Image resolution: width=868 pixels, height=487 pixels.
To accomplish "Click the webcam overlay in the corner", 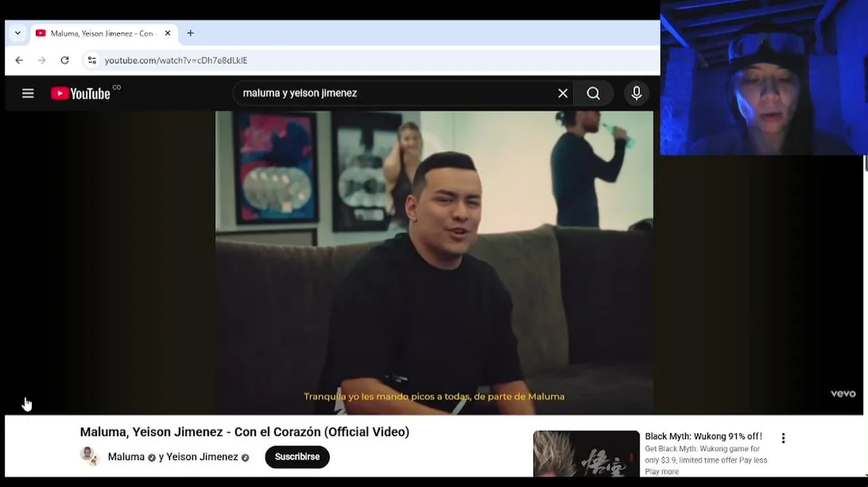I will (764, 78).
